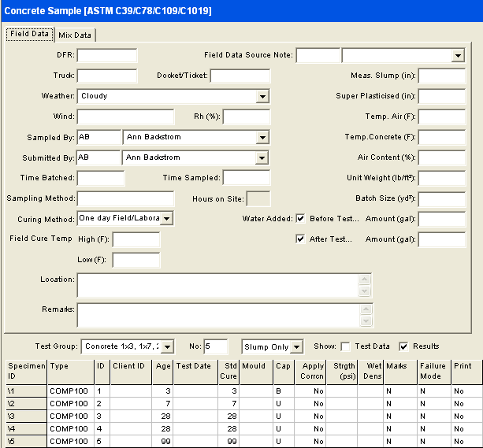The height and width of the screenshot is (448, 483).
Task: Toggle the Results show checkbox
Action: [404, 346]
